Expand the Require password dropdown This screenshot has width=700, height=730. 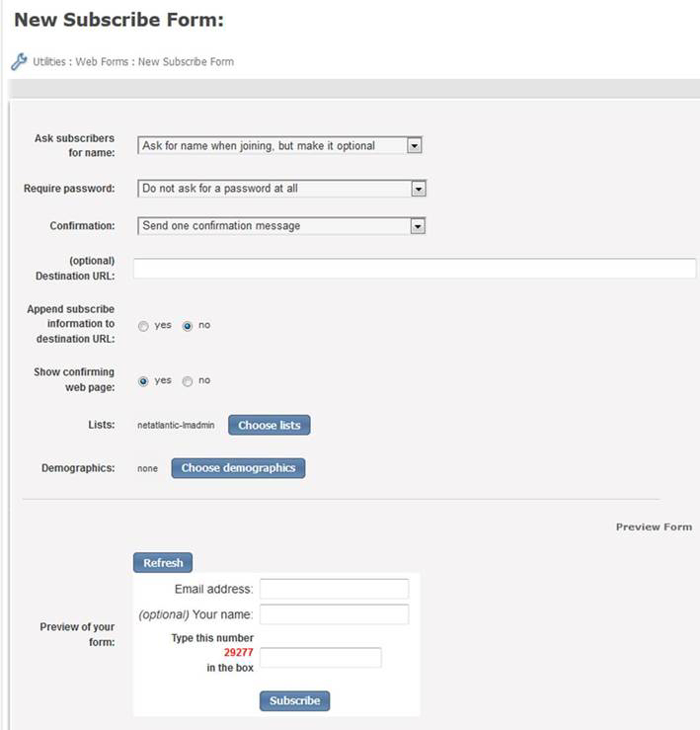(281, 189)
